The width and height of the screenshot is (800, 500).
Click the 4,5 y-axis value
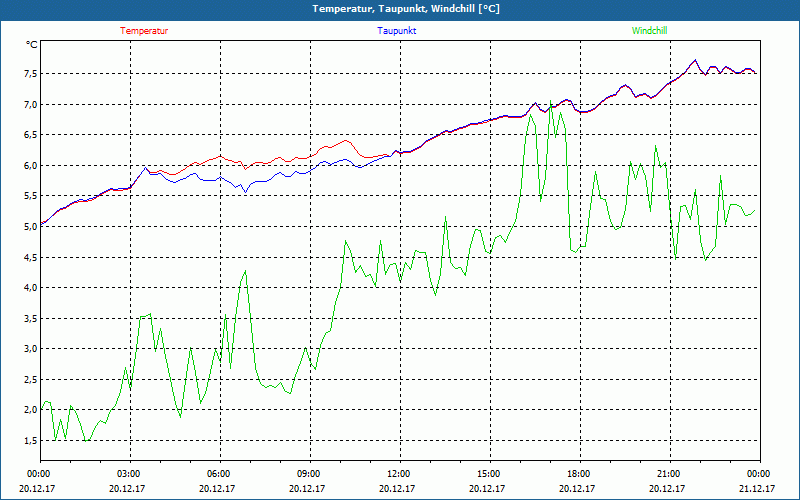[31, 257]
